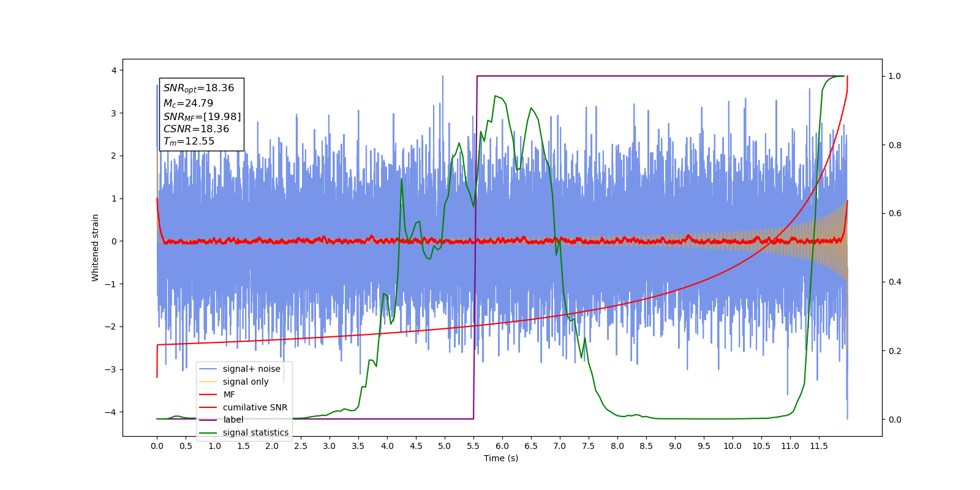Click the −4 tick label on left axis
This screenshot has height=490, width=980.
point(111,412)
